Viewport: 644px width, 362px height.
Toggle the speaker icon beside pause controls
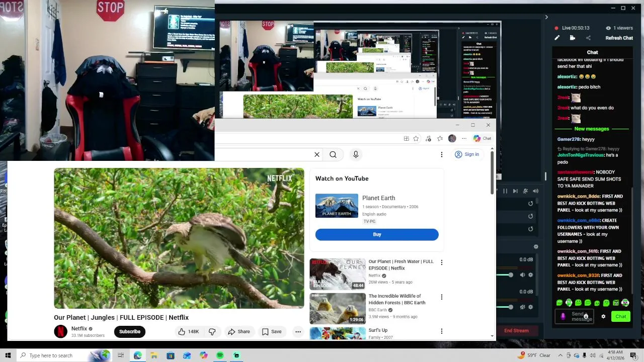tap(535, 191)
